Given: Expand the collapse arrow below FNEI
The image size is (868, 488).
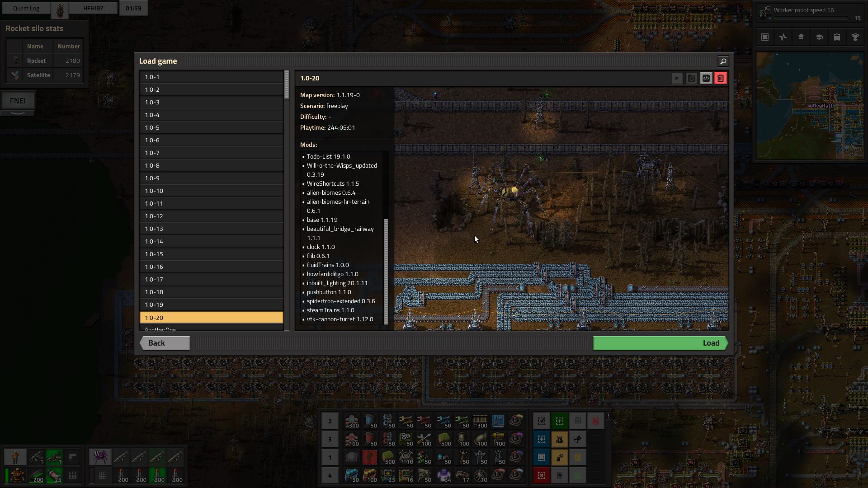Looking at the screenshot, I should 18,113.
